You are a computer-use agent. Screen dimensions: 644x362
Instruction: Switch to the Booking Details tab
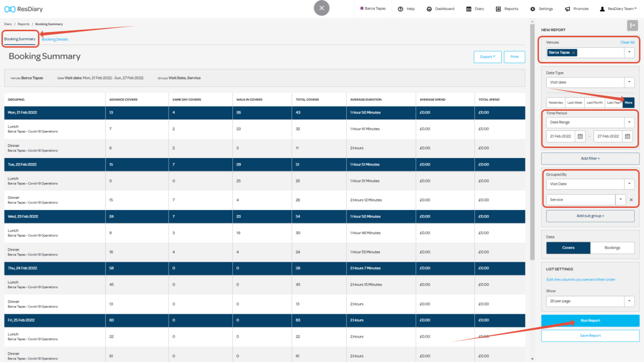[55, 39]
